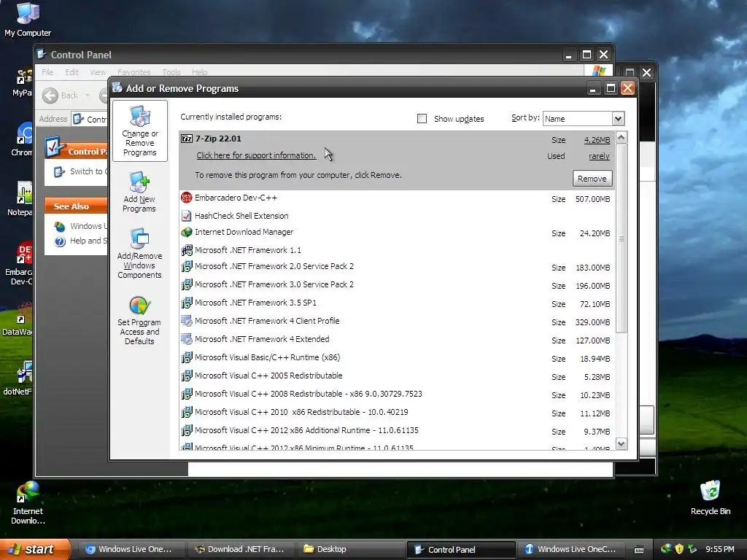This screenshot has width=747, height=560.
Task: Click the .NET Framework 4 Extended icon
Action: pos(187,339)
